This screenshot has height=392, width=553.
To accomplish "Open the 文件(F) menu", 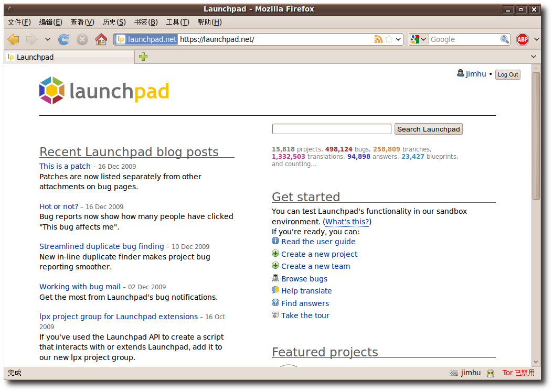I will 19,22.
